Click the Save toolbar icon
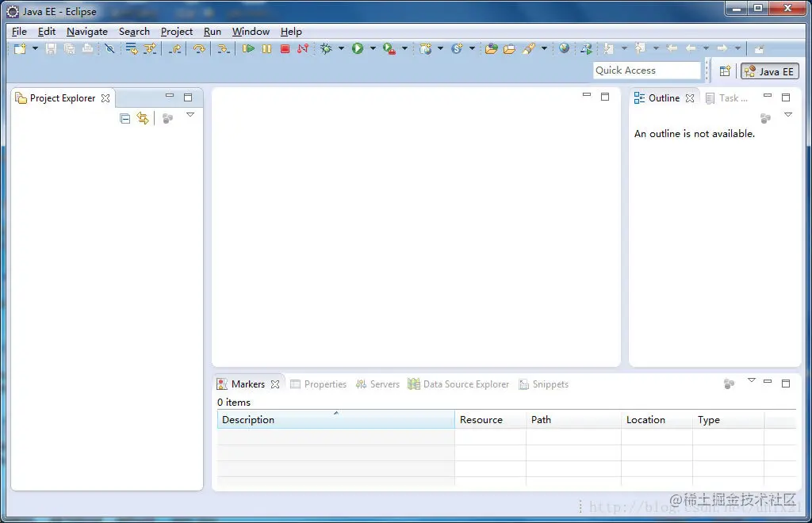This screenshot has width=812, height=523. pos(51,48)
